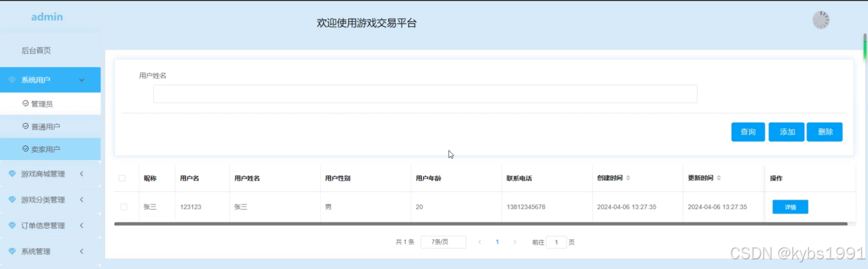Tick the checkbox for the 张三 row
Screen dimensions: 868x269
coord(124,207)
